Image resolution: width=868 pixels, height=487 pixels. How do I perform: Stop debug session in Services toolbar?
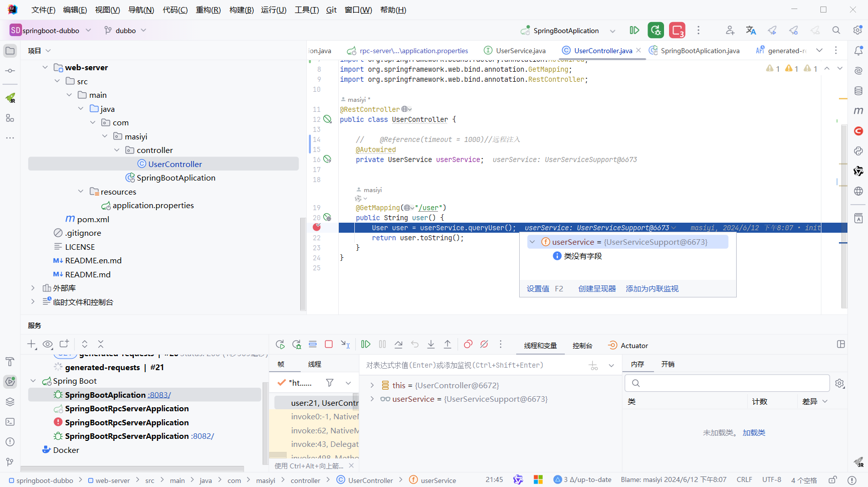tap(329, 344)
